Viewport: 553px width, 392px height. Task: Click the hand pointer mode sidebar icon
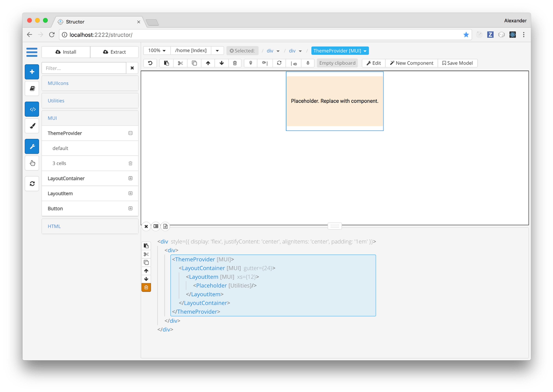tap(32, 163)
